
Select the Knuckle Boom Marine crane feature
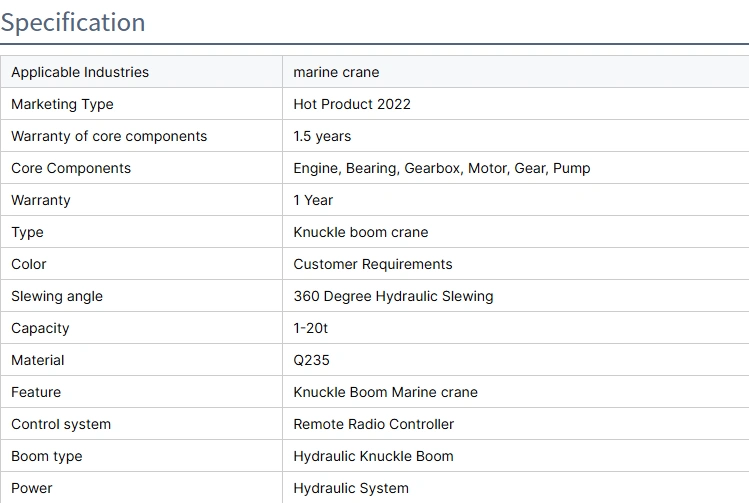(x=385, y=392)
